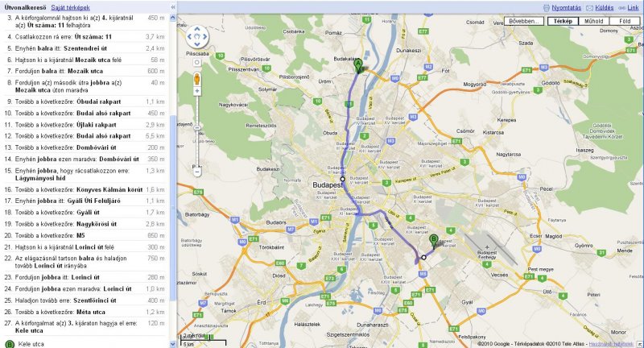Image resolution: width=644 pixels, height=348 pixels.
Task: Collapse the left directions panel
Action: 173,7
